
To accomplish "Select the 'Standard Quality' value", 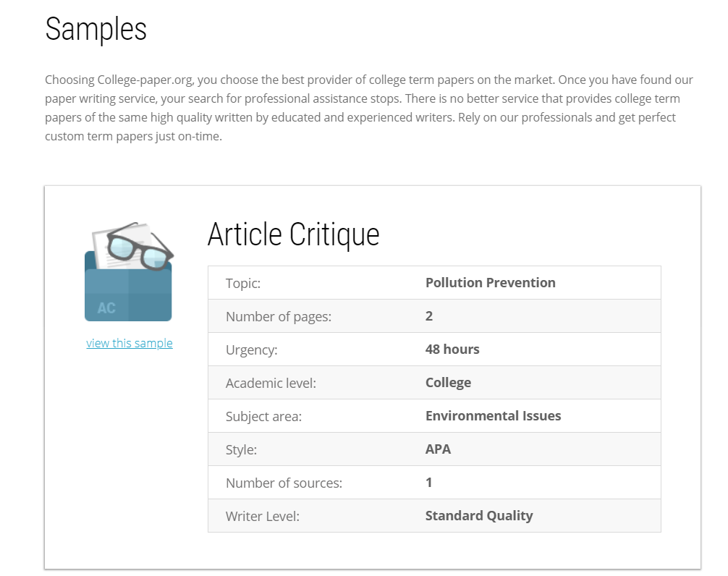I will (479, 516).
